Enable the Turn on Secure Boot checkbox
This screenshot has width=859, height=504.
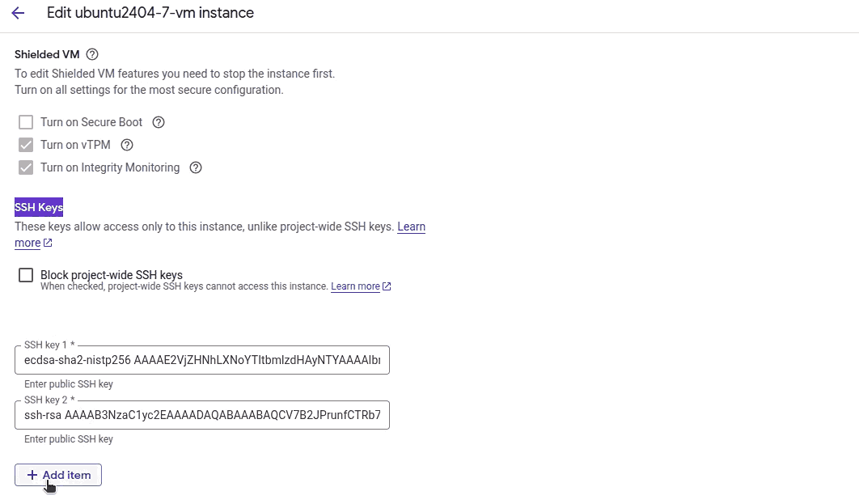click(x=26, y=122)
